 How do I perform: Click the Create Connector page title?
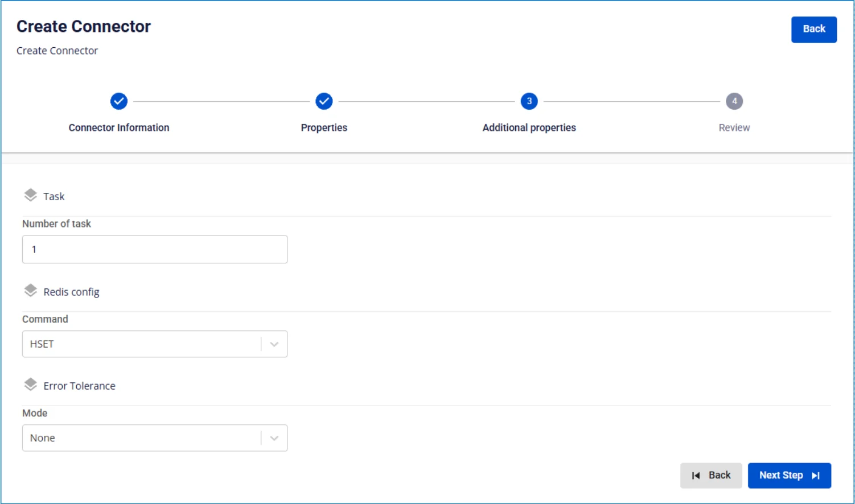click(84, 26)
